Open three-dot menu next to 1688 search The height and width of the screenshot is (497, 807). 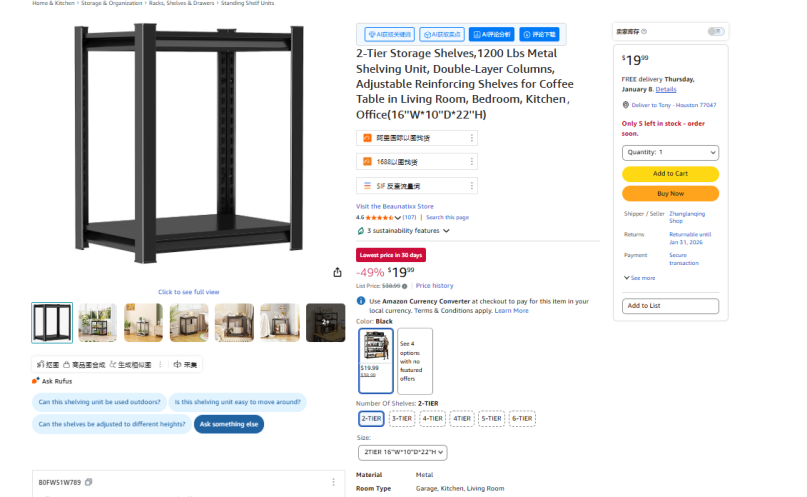coord(471,162)
